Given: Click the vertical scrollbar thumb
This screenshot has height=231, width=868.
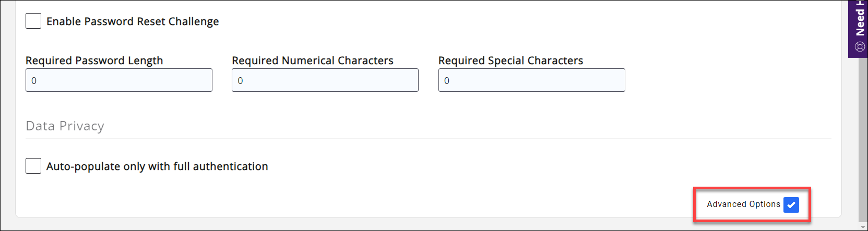Looking at the screenshot, I should 862,141.
